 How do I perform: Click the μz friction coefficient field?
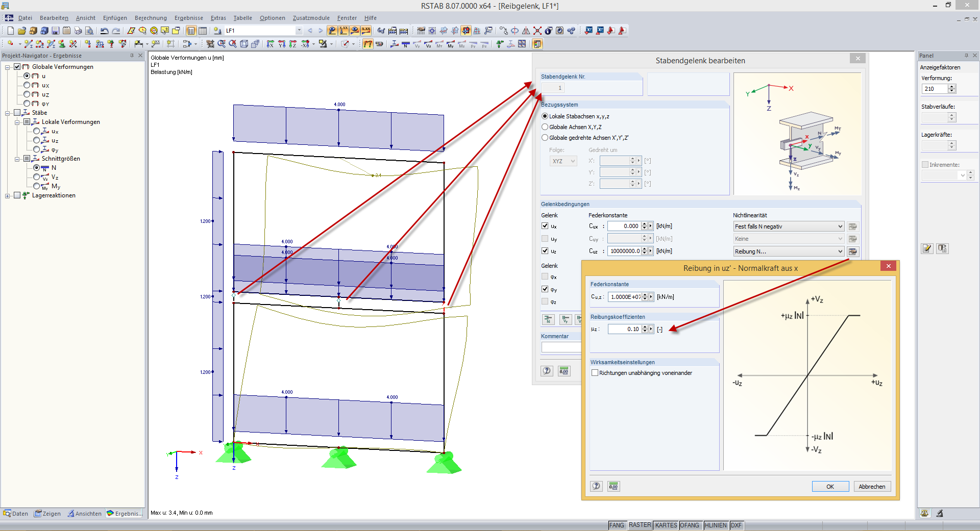pos(624,329)
